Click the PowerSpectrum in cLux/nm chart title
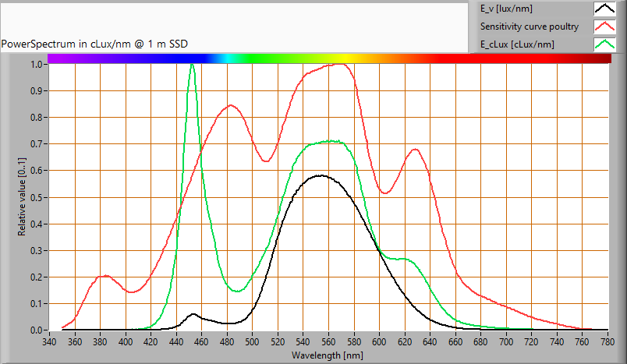The height and width of the screenshot is (364, 627). point(94,44)
